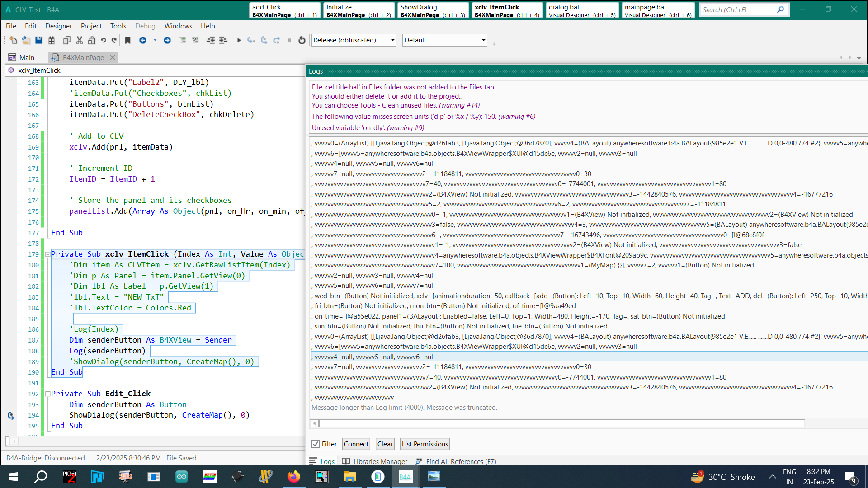868x488 pixels.
Task: Click the Clear logs button
Action: 385,444
